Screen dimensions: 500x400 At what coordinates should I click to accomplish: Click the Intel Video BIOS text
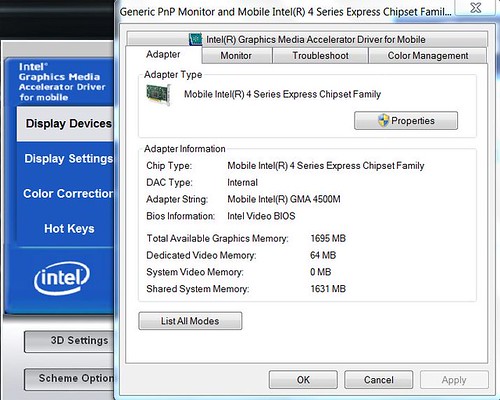261,216
